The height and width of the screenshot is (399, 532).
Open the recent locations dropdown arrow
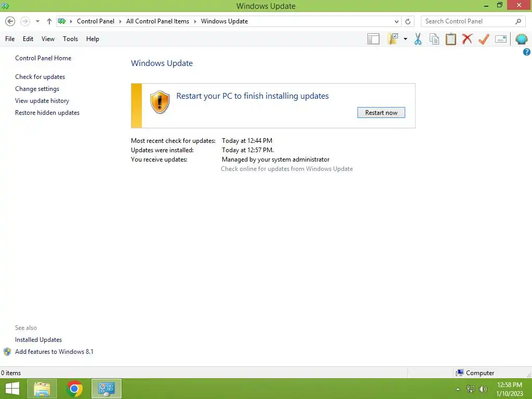pyautogui.click(x=37, y=21)
